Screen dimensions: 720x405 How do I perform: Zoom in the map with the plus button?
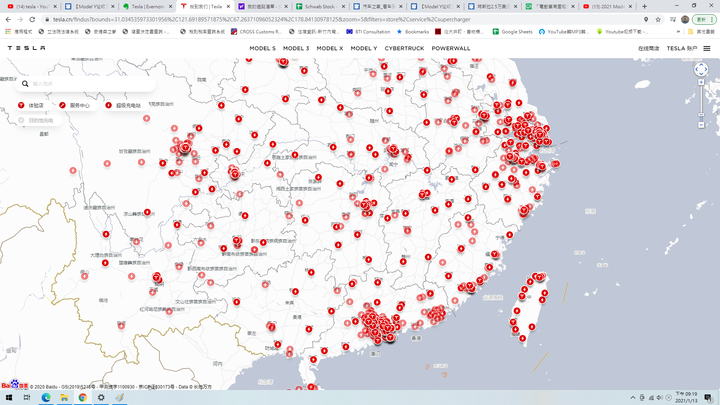pos(701,82)
